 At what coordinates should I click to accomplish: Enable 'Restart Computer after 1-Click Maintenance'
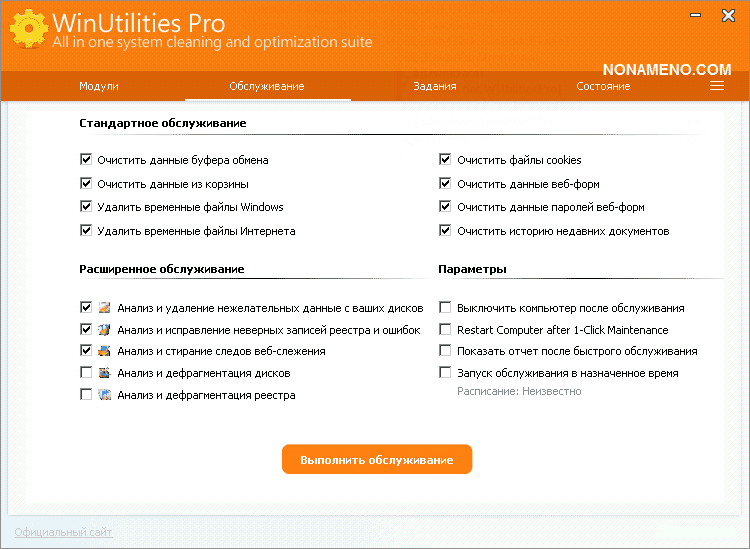click(446, 330)
